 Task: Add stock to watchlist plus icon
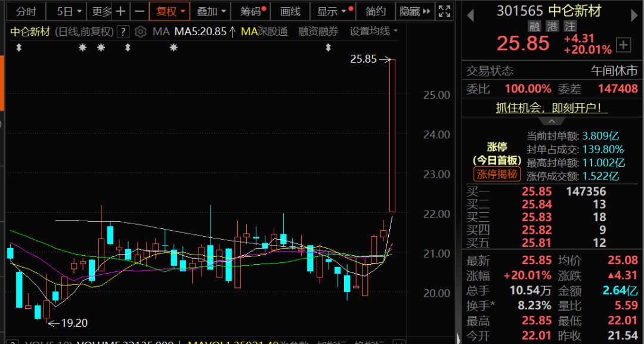(x=624, y=45)
